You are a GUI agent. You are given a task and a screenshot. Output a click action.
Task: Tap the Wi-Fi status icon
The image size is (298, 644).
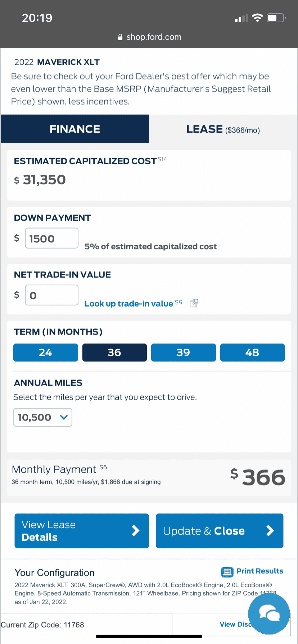tap(257, 18)
